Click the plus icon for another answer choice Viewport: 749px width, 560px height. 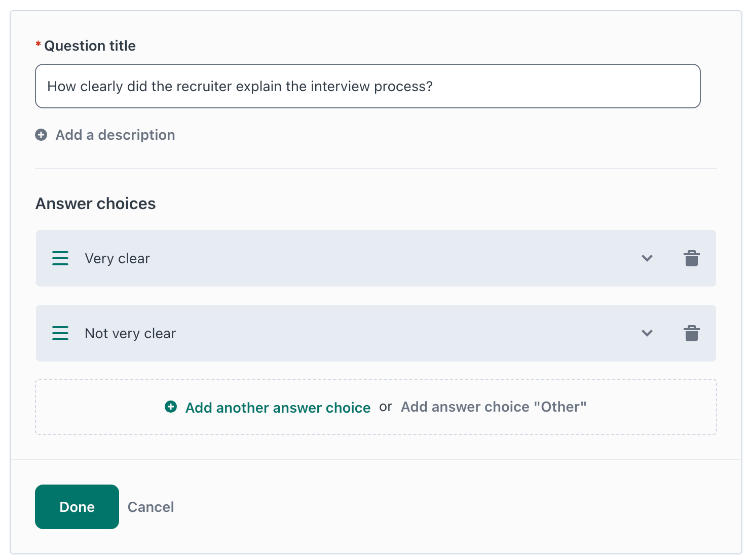click(x=171, y=407)
